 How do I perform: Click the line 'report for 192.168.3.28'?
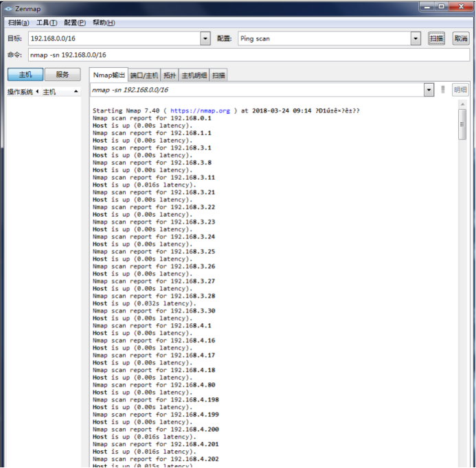[154, 296]
